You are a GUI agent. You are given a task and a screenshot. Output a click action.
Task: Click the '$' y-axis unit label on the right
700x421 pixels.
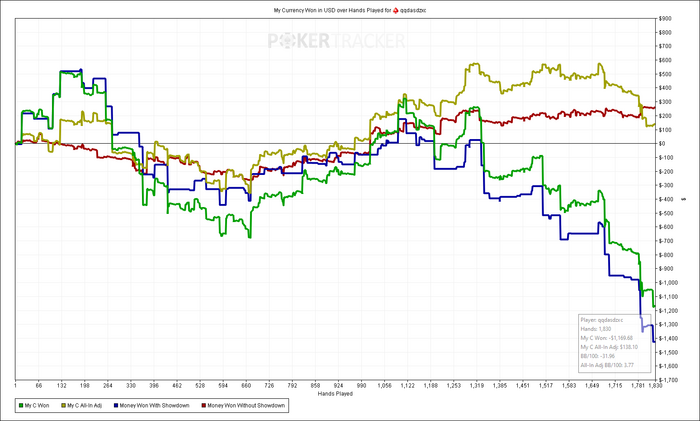pos(684,199)
